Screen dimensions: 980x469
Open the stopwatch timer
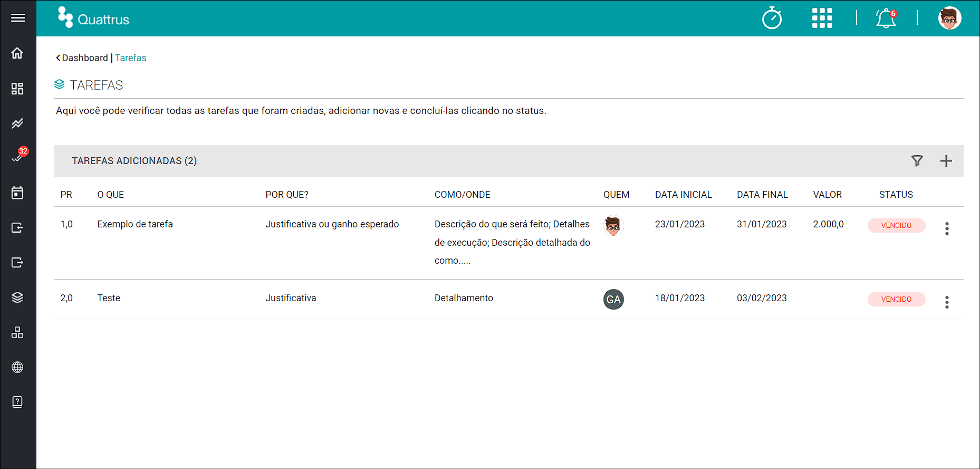[x=772, y=18]
